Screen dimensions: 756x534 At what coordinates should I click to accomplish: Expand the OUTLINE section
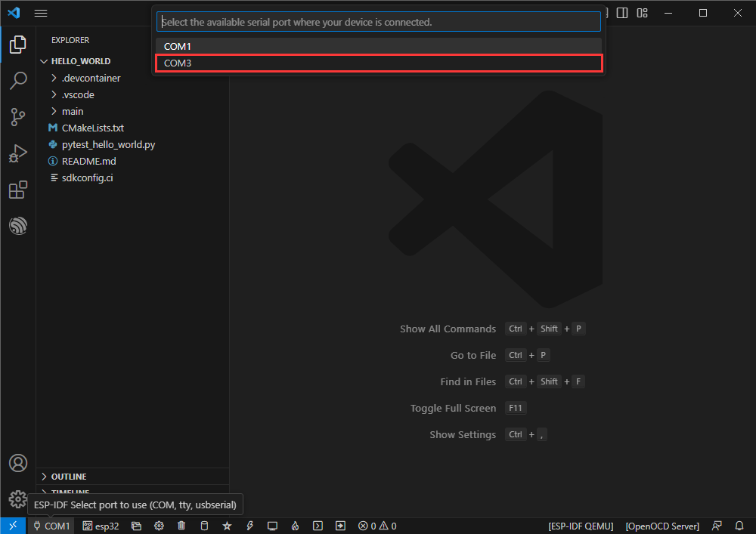point(132,476)
